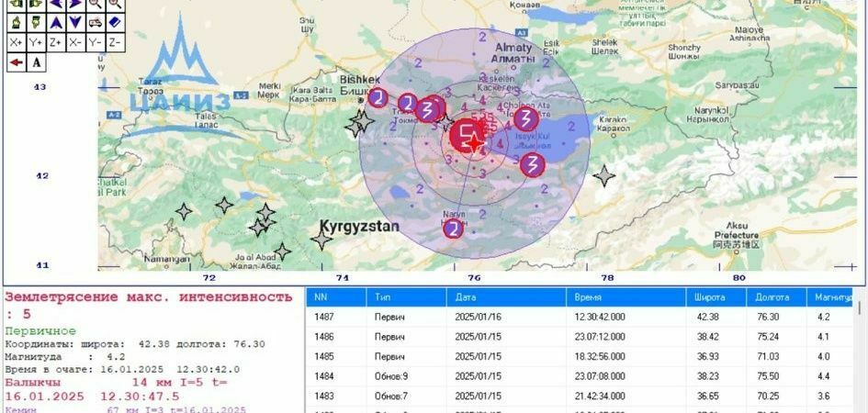This screenshot has width=868, height=413.
Task: Click the table's vertical scrollbar
Action: [860, 358]
